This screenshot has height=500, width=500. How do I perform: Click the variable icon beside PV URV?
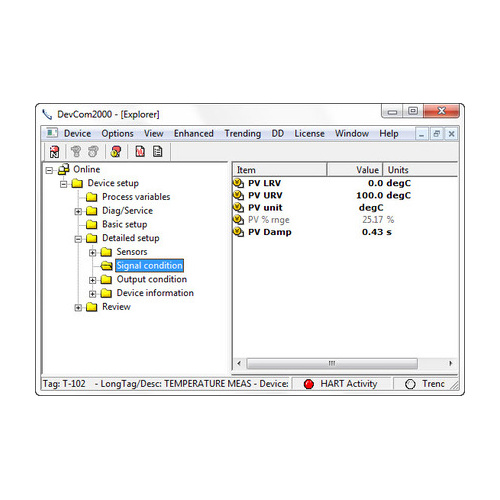[x=238, y=195]
